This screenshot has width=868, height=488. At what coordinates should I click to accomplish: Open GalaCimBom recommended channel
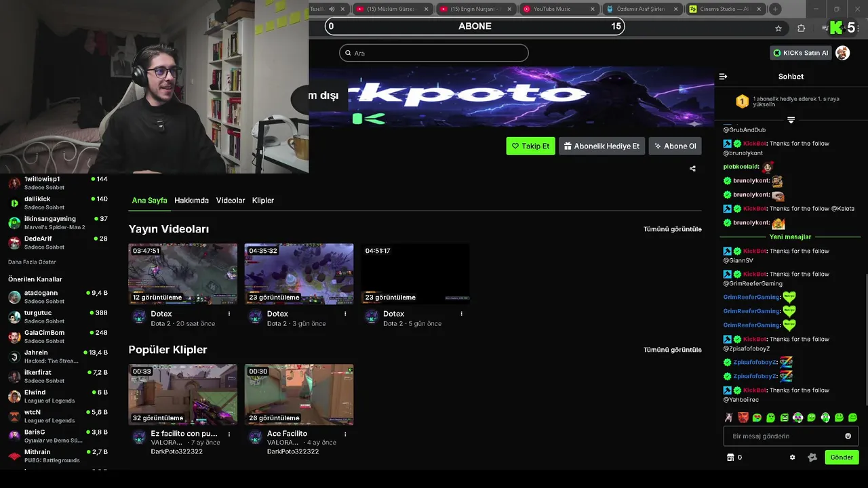(x=58, y=336)
